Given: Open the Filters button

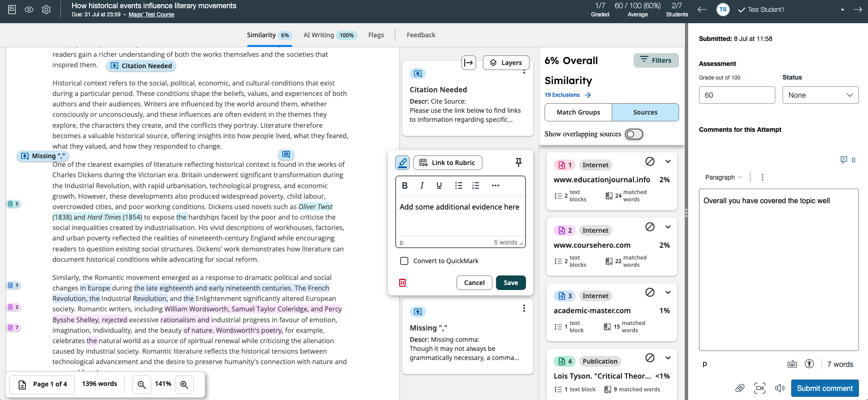Looking at the screenshot, I should [x=656, y=60].
